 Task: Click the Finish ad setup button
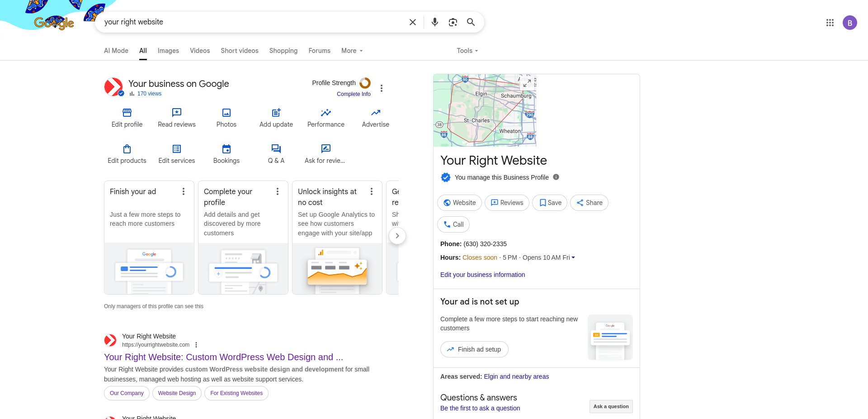[474, 349]
